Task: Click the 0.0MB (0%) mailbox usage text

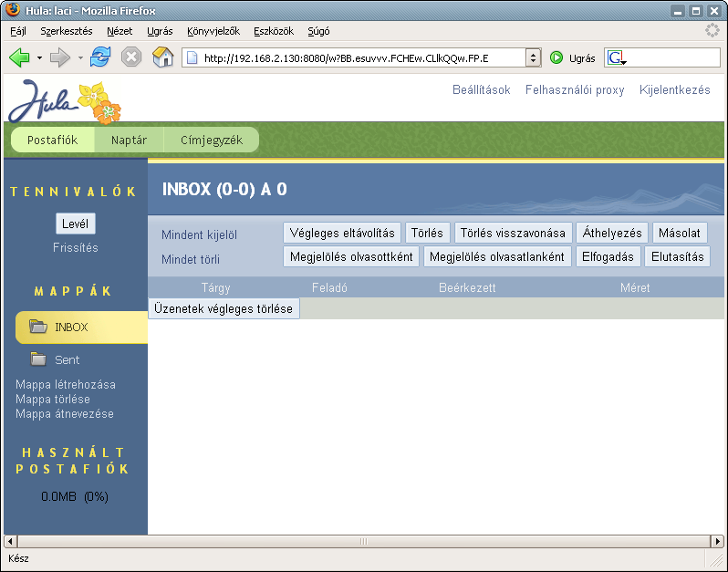Action: point(75,496)
